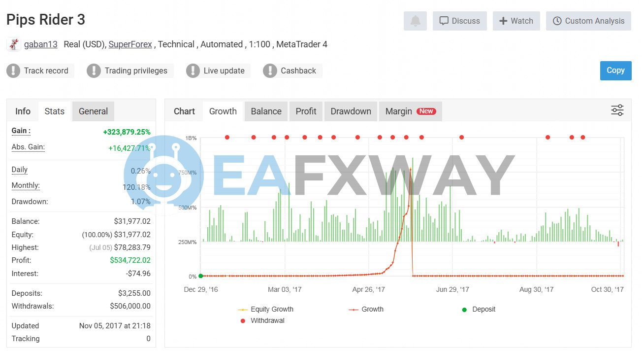The height and width of the screenshot is (351, 644).
Task: Click the Trading privileges exclamation icon
Action: (94, 70)
